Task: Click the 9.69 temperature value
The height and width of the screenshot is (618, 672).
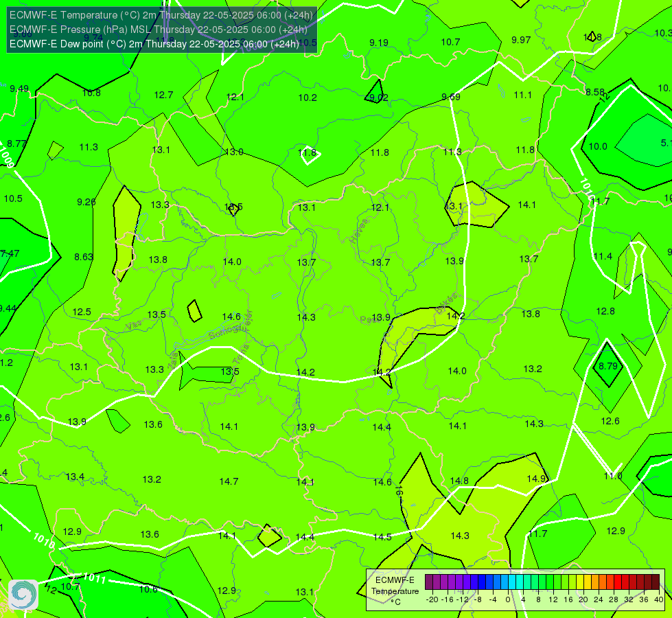Action: pos(451,97)
